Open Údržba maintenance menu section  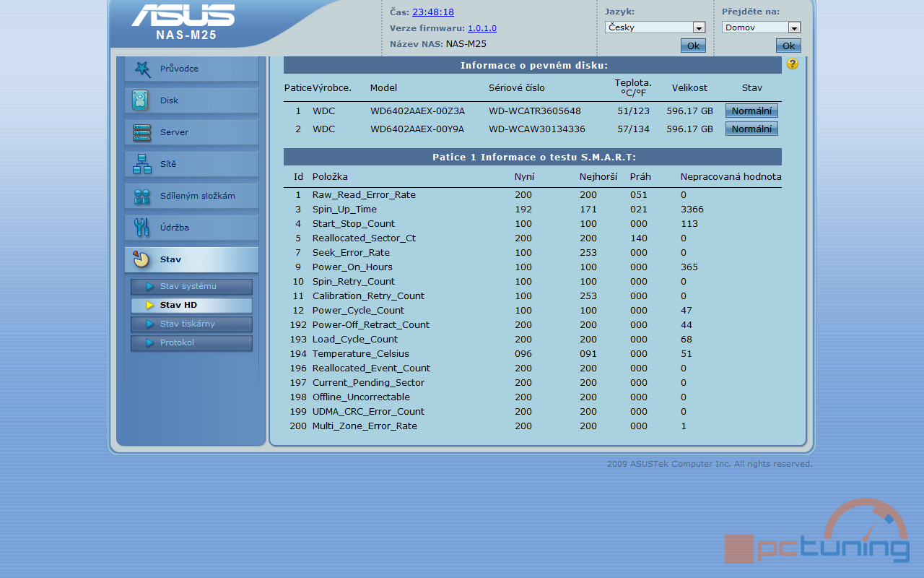click(191, 228)
